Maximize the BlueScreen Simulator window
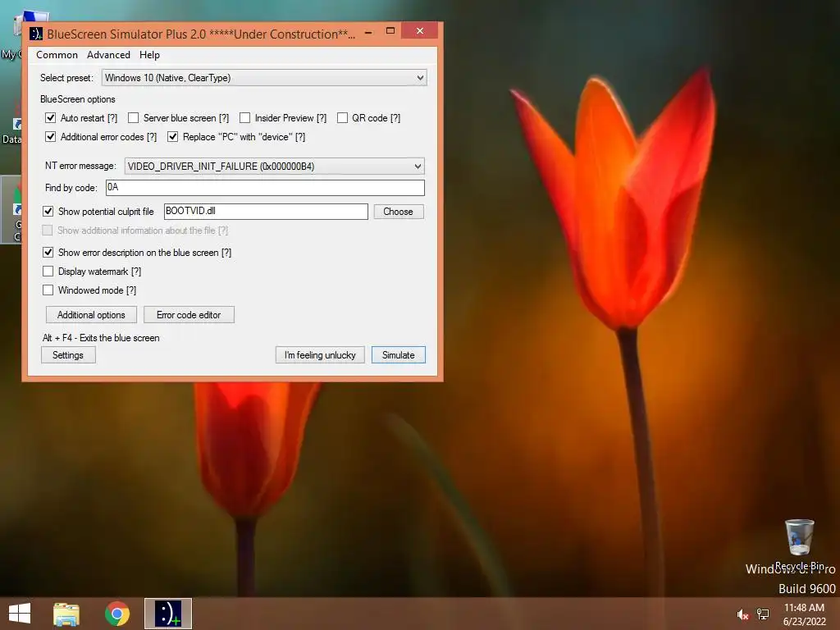 (390, 31)
